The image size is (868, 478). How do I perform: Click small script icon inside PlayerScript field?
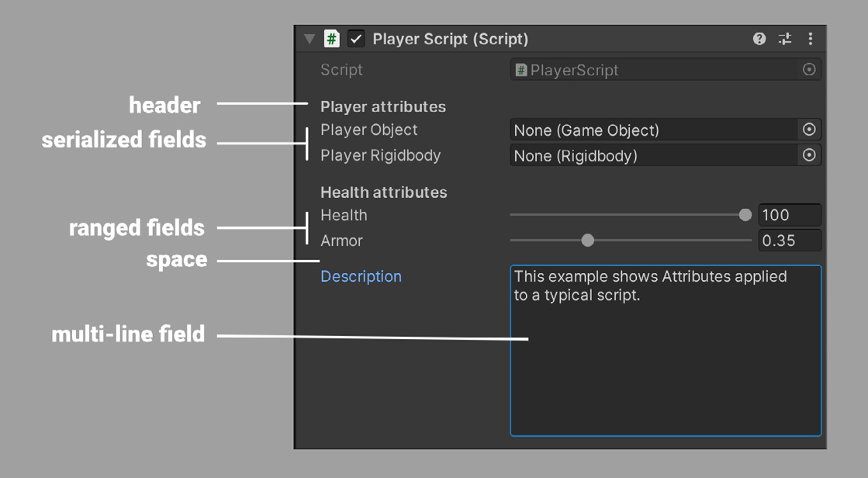coord(521,70)
